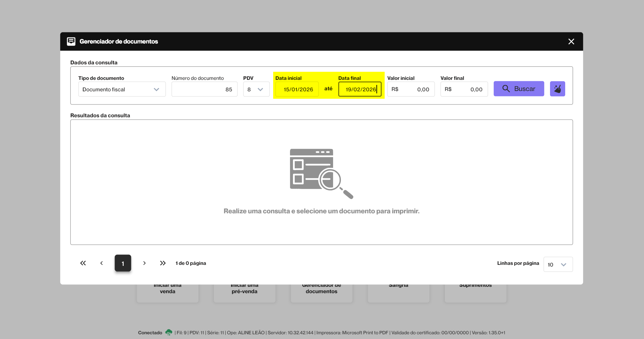
Task: Click into the Data final date field
Action: pos(359,89)
